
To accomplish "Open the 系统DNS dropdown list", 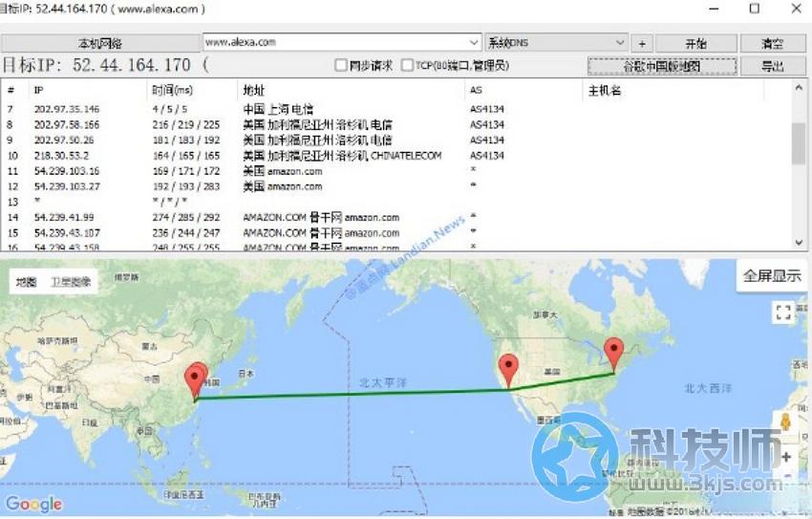I will pos(620,43).
